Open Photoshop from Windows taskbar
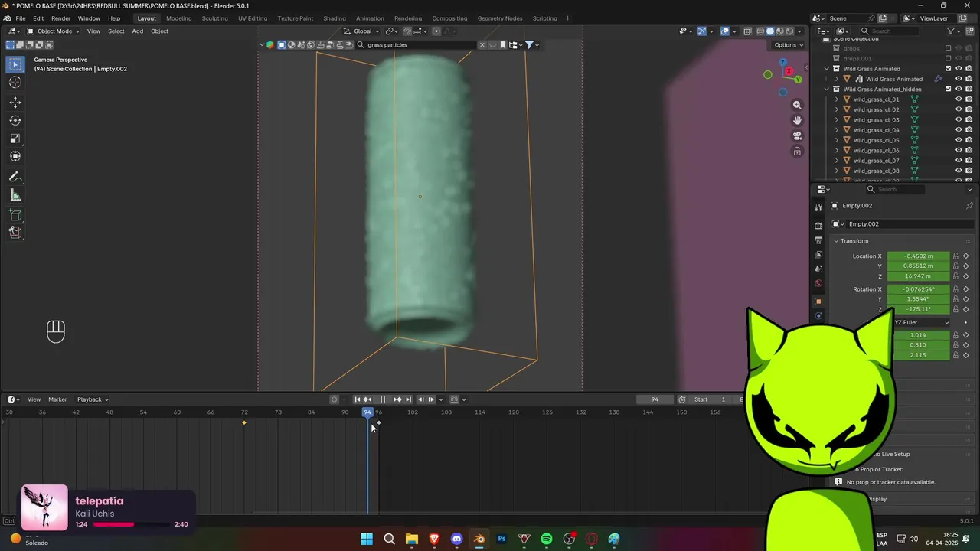 tap(501, 539)
